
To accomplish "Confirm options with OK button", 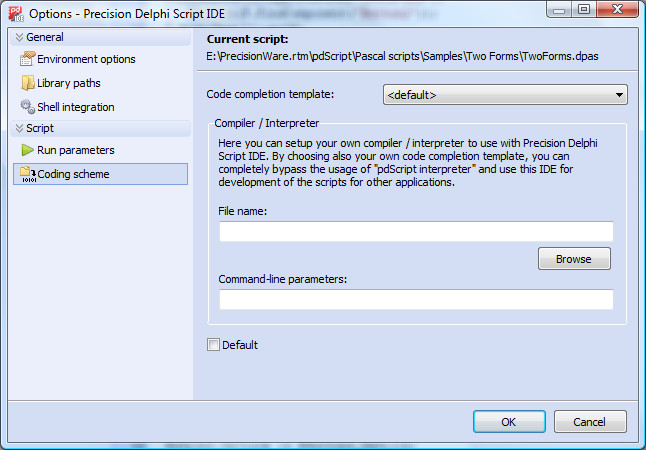I will [509, 422].
